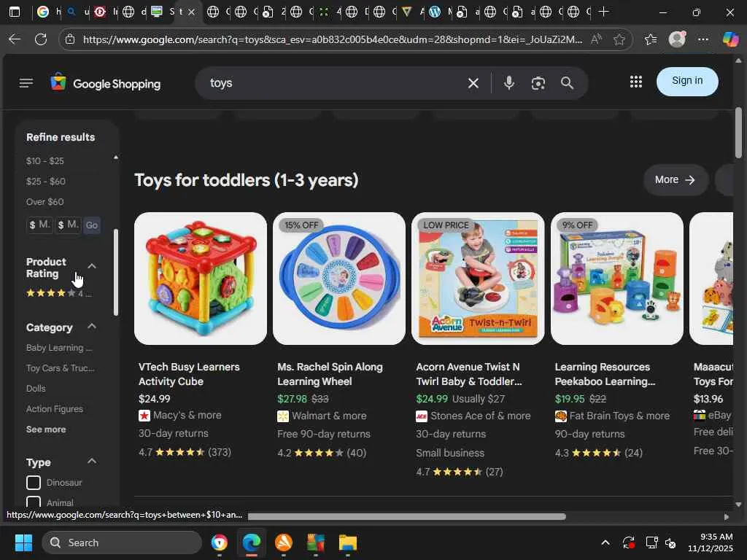Click More for toddler toys
This screenshot has width=747, height=560.
click(676, 180)
